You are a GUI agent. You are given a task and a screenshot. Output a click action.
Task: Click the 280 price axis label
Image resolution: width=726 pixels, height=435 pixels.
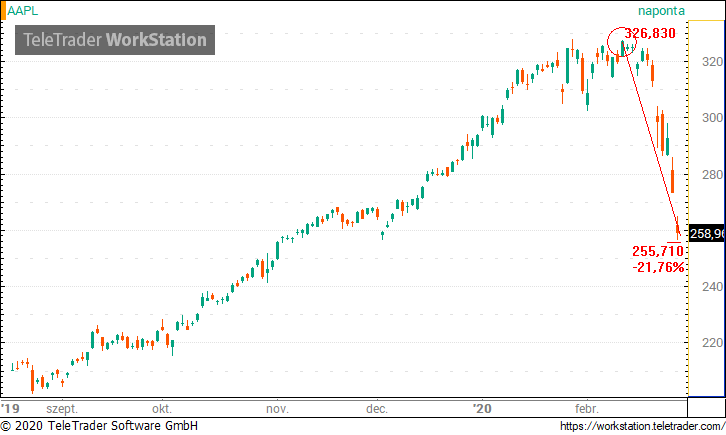tap(712, 174)
